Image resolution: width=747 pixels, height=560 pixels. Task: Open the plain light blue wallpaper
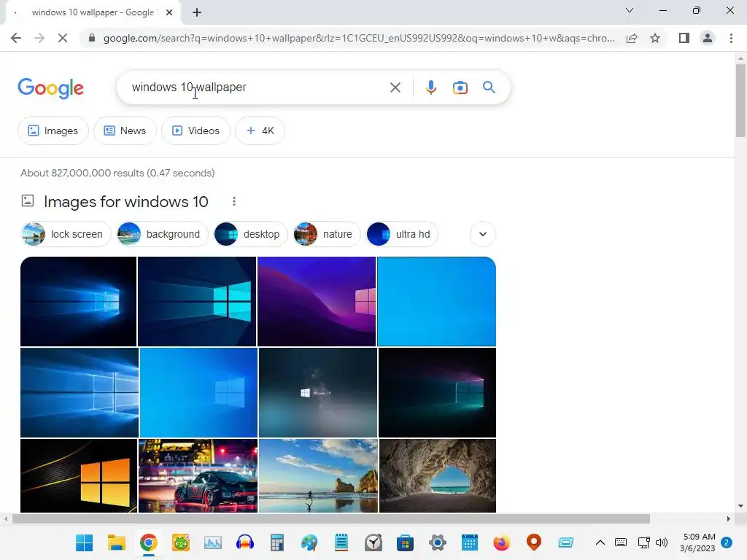coord(436,301)
